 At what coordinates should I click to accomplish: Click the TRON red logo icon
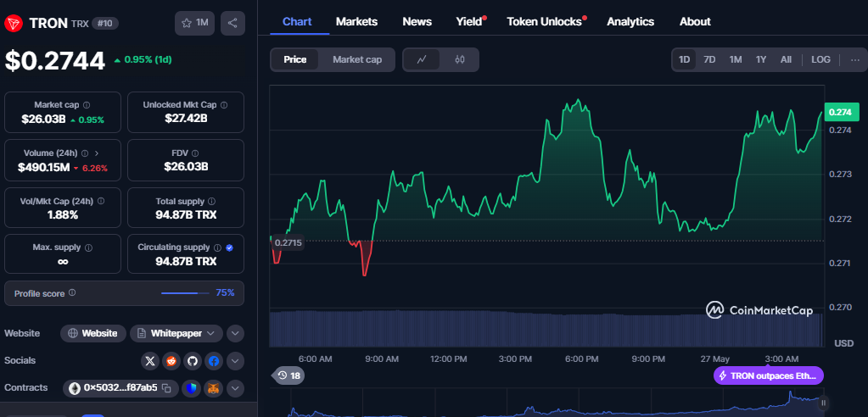tap(14, 23)
